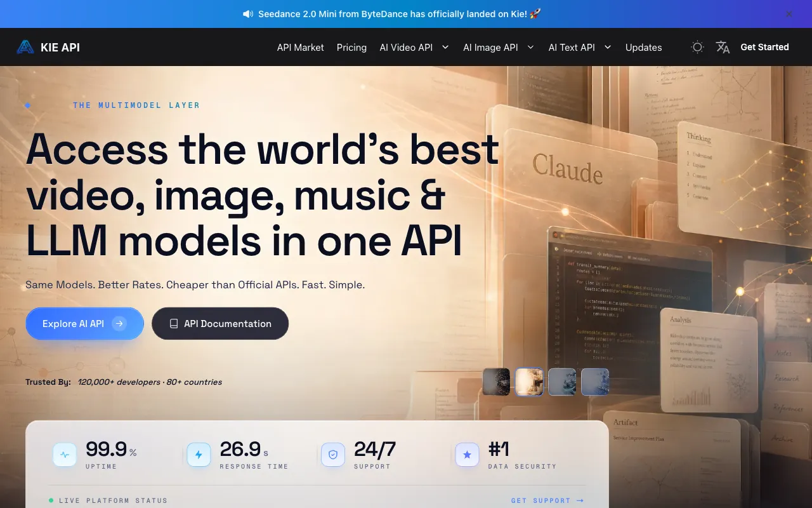This screenshot has height=508, width=812.
Task: Click the KIE API brand name
Action: (60, 48)
